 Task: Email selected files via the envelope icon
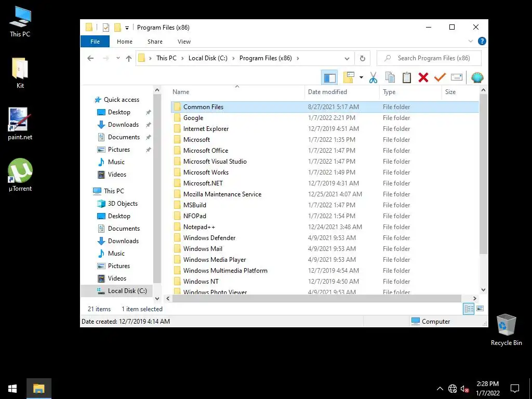pos(457,78)
